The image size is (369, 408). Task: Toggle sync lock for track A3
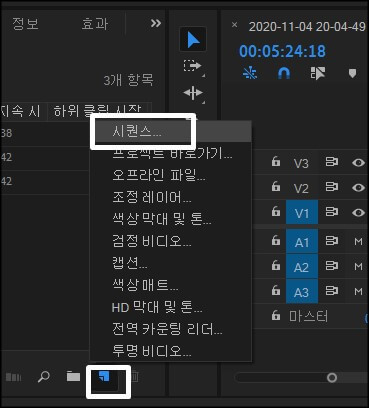tap(331, 291)
